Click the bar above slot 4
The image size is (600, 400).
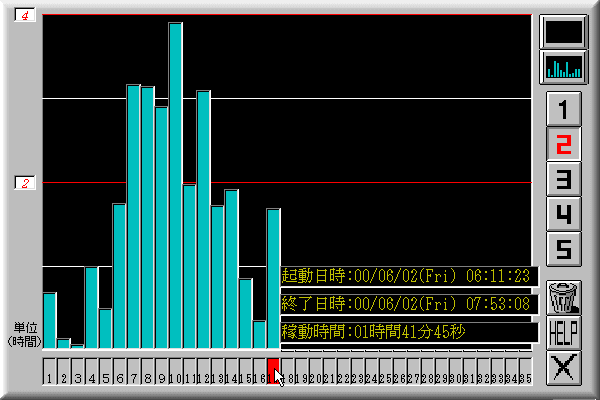(x=92, y=308)
